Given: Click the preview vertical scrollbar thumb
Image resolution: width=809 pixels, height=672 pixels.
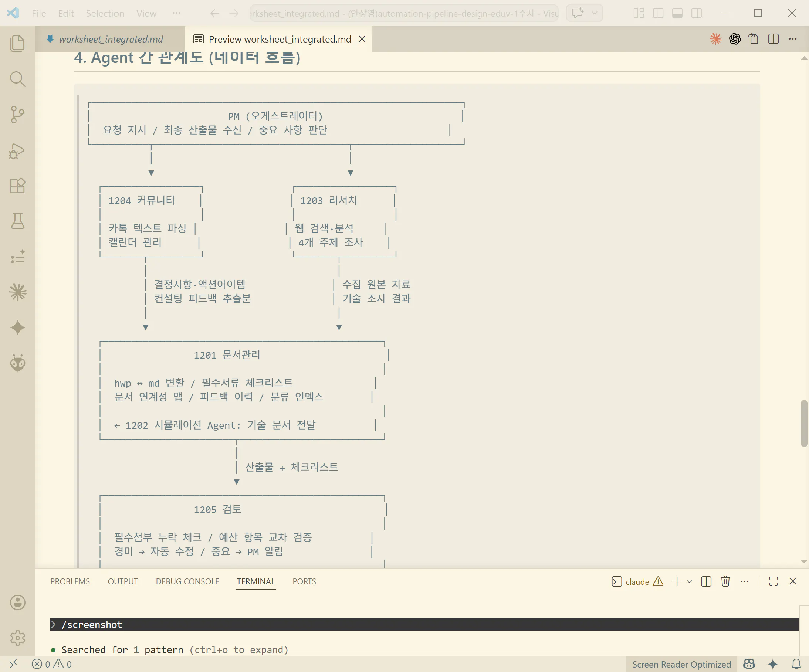Looking at the screenshot, I should coord(803,423).
